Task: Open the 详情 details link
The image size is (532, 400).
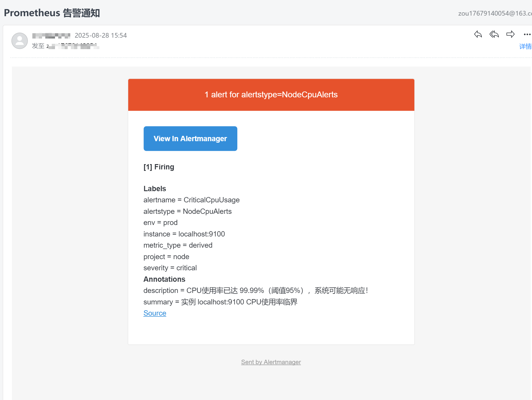Action: tap(525, 46)
